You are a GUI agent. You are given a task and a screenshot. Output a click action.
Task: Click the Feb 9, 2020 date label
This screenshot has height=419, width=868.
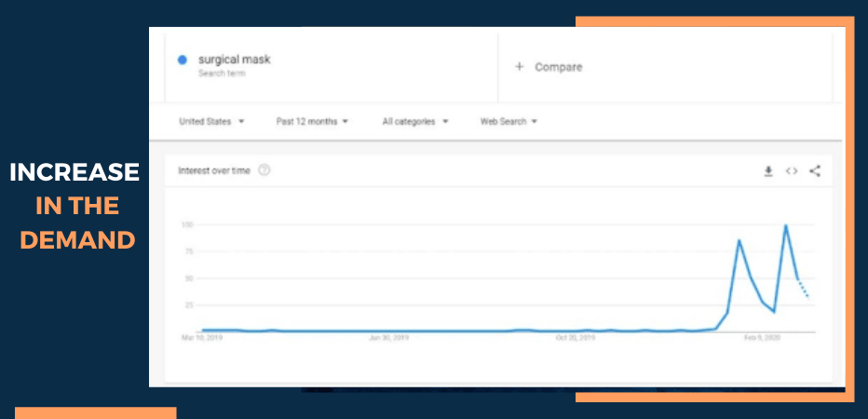pyautogui.click(x=762, y=338)
